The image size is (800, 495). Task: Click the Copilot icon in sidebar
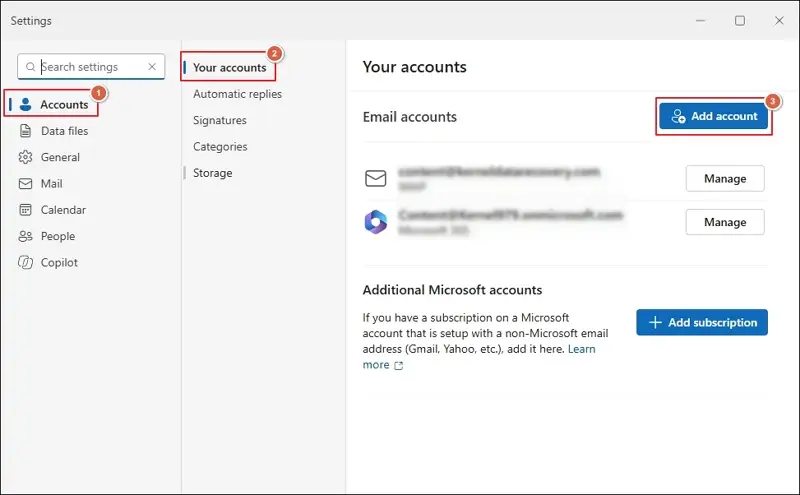pyautogui.click(x=25, y=262)
